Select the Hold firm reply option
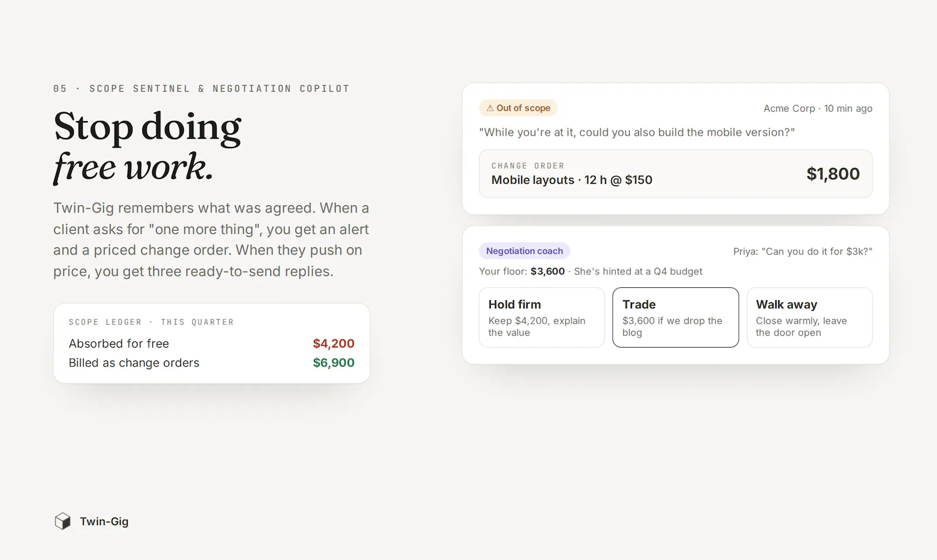 click(x=542, y=317)
